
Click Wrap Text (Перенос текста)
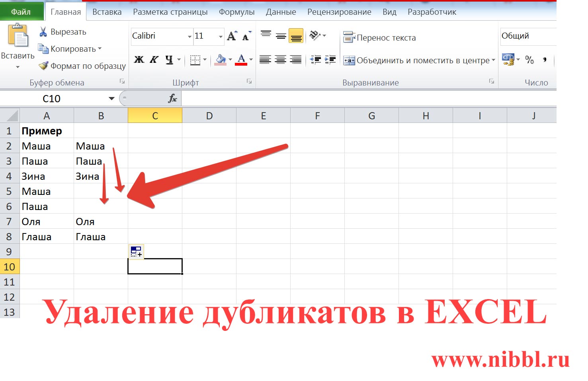pos(379,37)
